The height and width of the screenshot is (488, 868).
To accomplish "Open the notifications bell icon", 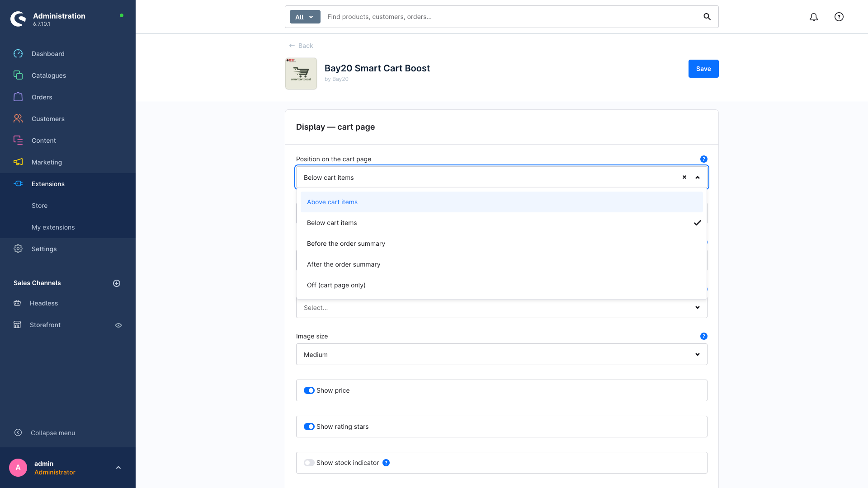I will tap(814, 17).
